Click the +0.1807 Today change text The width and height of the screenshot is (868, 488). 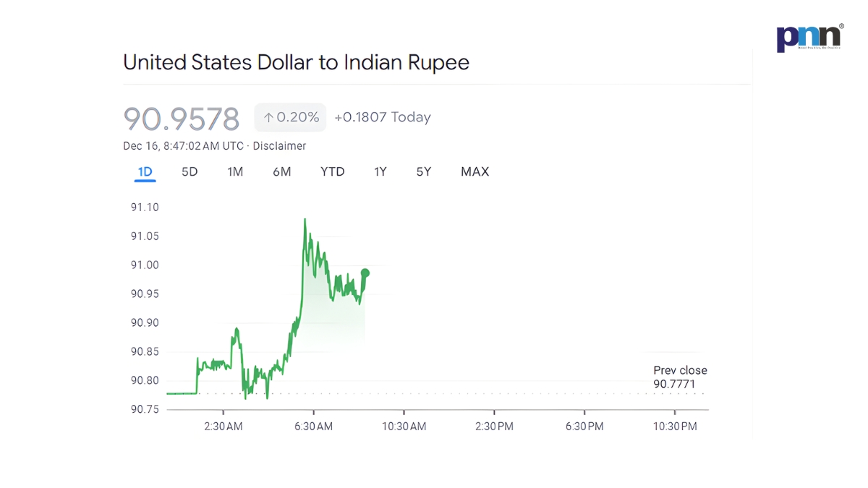[x=383, y=118]
